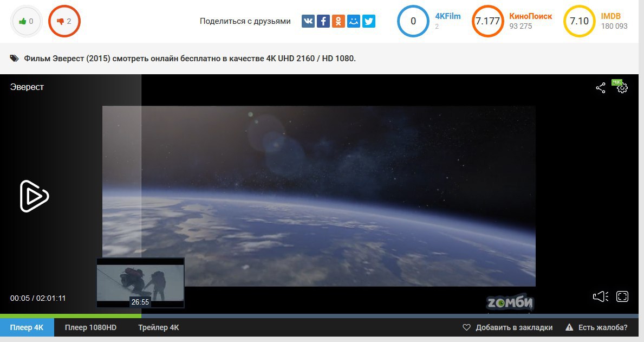Switch to Трейлер 4K tab

coord(159,327)
